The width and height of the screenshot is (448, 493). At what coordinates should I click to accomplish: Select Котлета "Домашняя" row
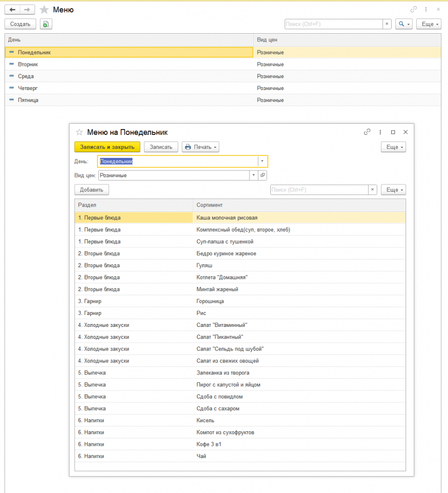(x=240, y=277)
